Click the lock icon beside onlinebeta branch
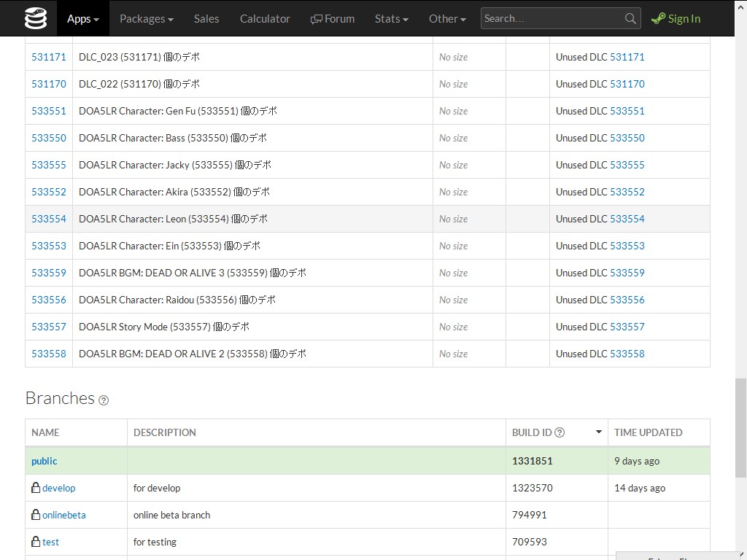Image resolution: width=747 pixels, height=560 pixels. pyautogui.click(x=35, y=515)
